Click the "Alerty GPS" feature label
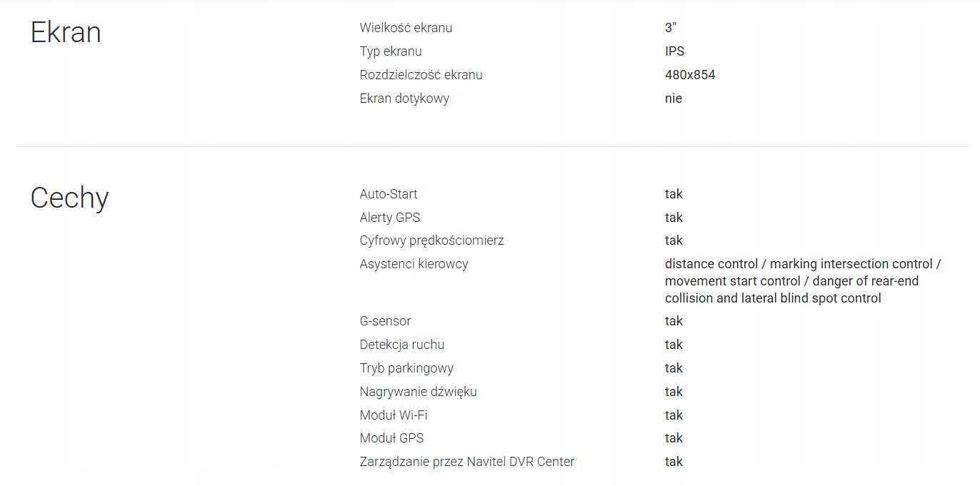Screen dimensions: 980x486 click(x=390, y=218)
